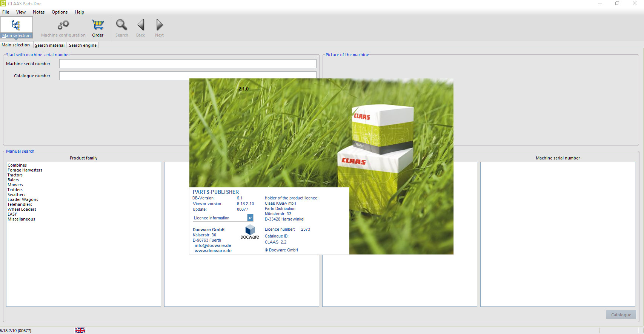This screenshot has height=334, width=644.
Task: Maximize the CLAAS Parts Doc window
Action: click(617, 3)
